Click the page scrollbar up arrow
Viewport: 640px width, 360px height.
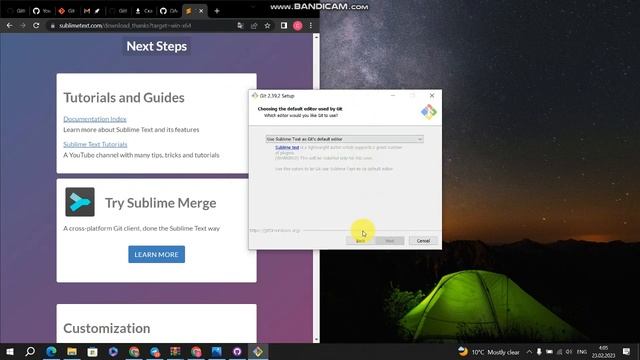coord(316,37)
